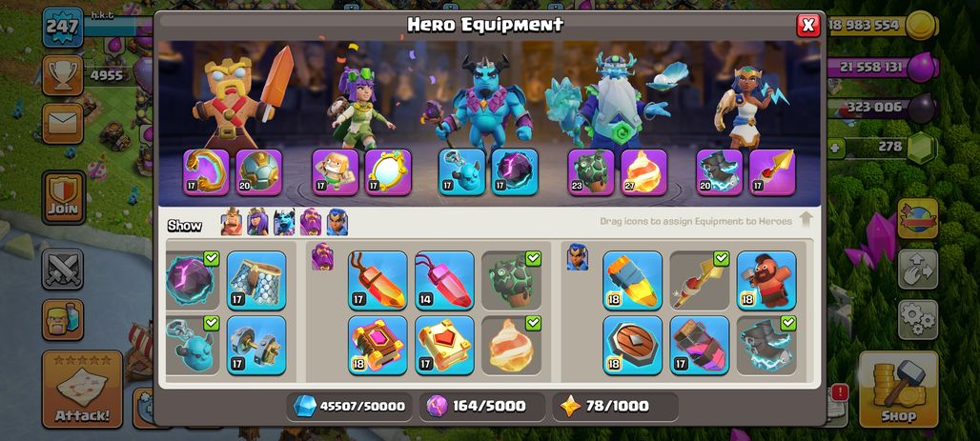
Task: Select the Hog Rider Puppet equipment
Action: pos(766,280)
